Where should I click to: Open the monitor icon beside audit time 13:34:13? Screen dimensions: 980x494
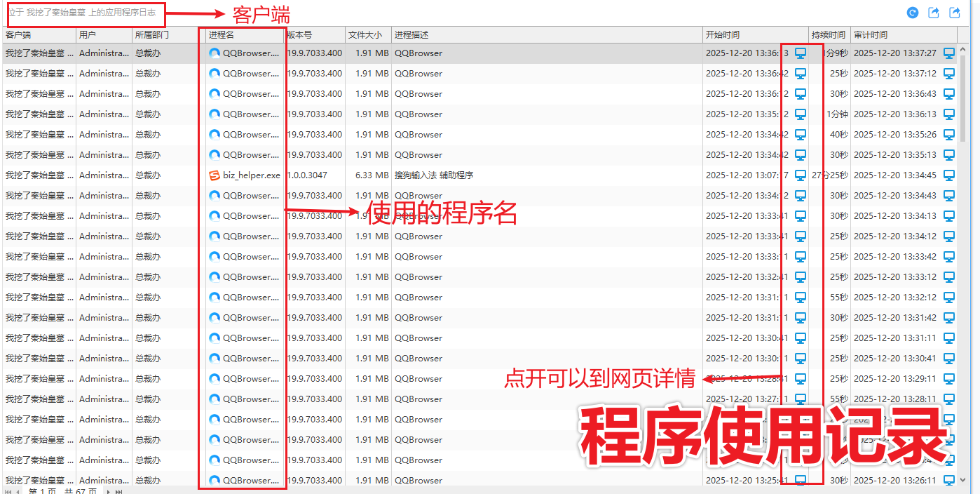tap(949, 216)
